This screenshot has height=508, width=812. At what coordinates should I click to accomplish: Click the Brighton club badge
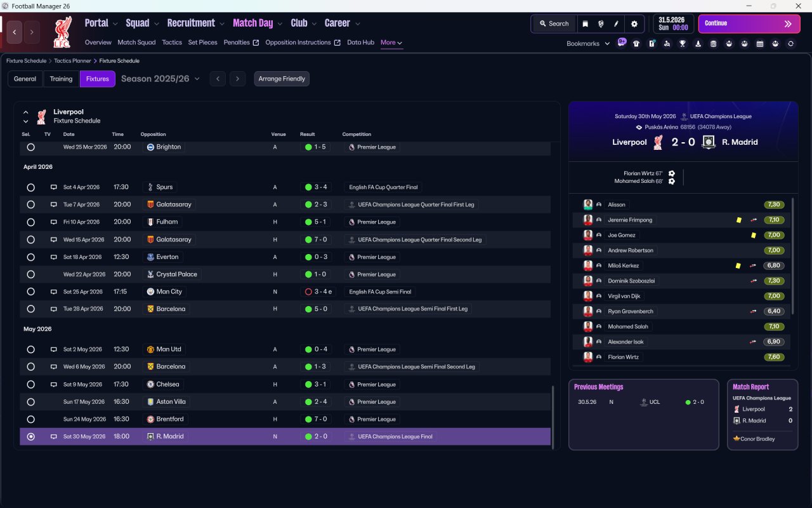[150, 147]
